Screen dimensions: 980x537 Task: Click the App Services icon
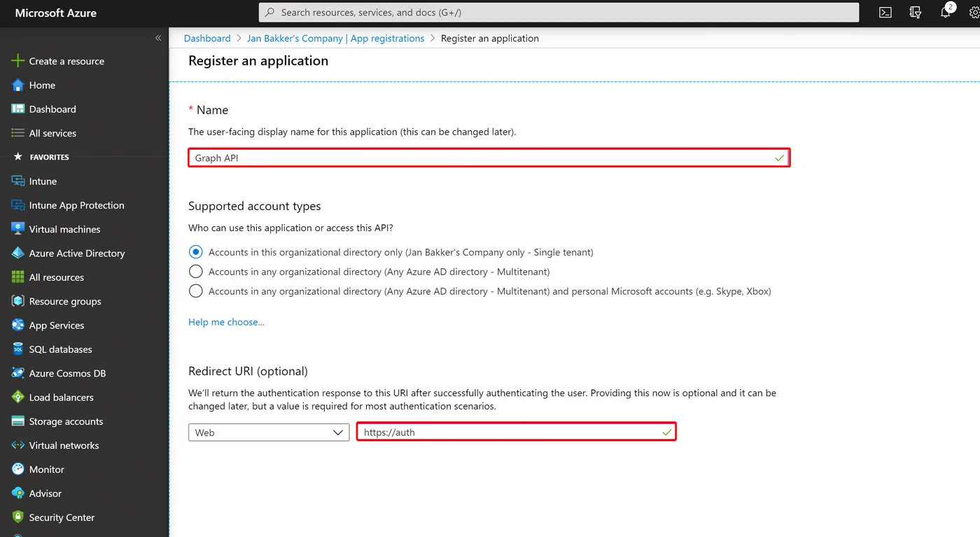(17, 326)
